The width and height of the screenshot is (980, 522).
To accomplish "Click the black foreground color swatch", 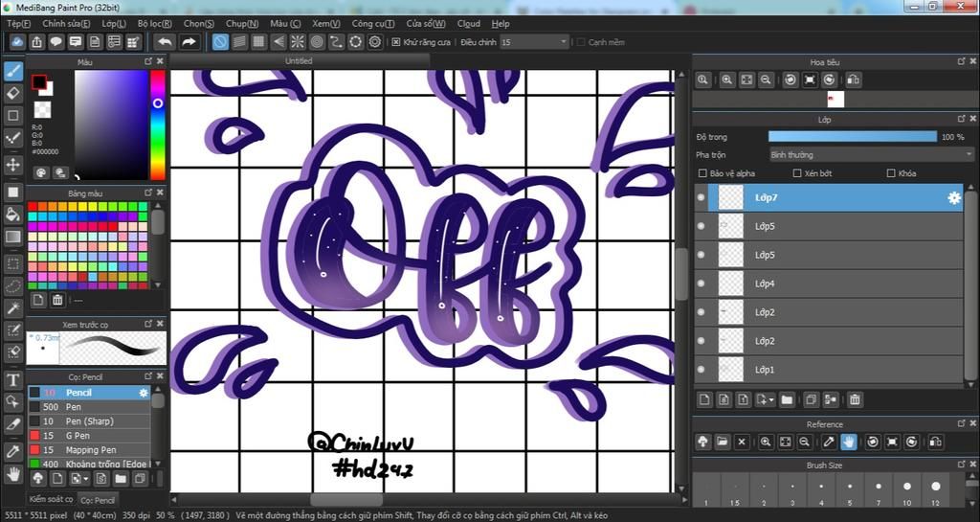I will point(38,82).
